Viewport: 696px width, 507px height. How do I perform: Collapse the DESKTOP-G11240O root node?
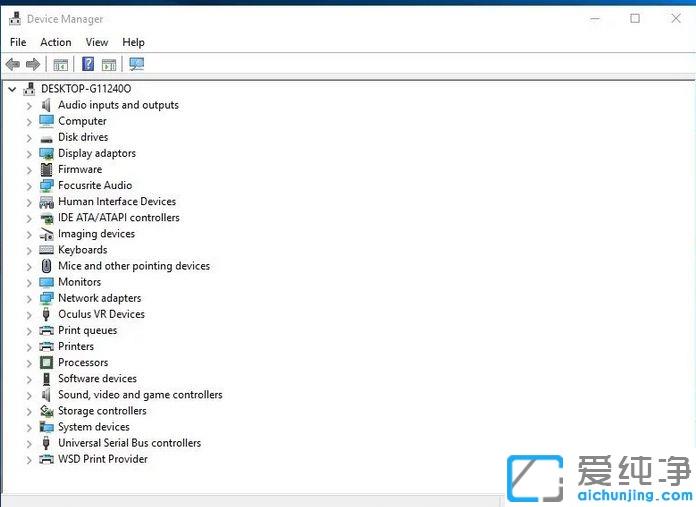point(12,89)
